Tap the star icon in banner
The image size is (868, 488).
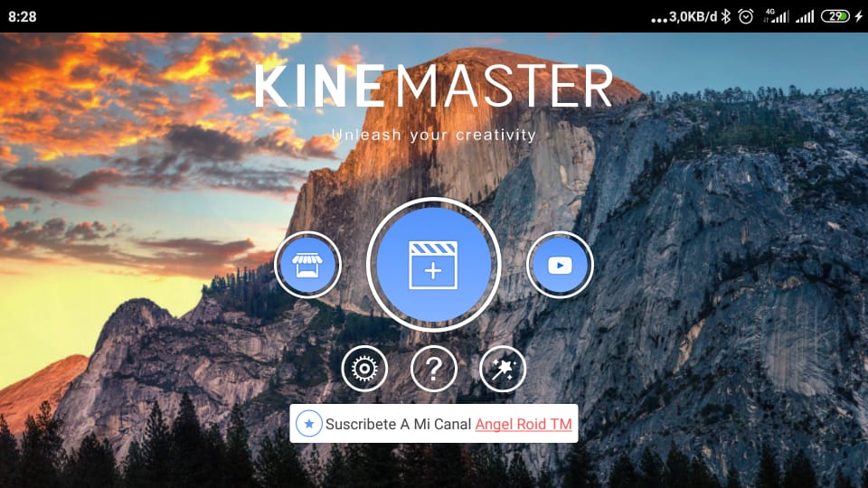click(x=309, y=424)
